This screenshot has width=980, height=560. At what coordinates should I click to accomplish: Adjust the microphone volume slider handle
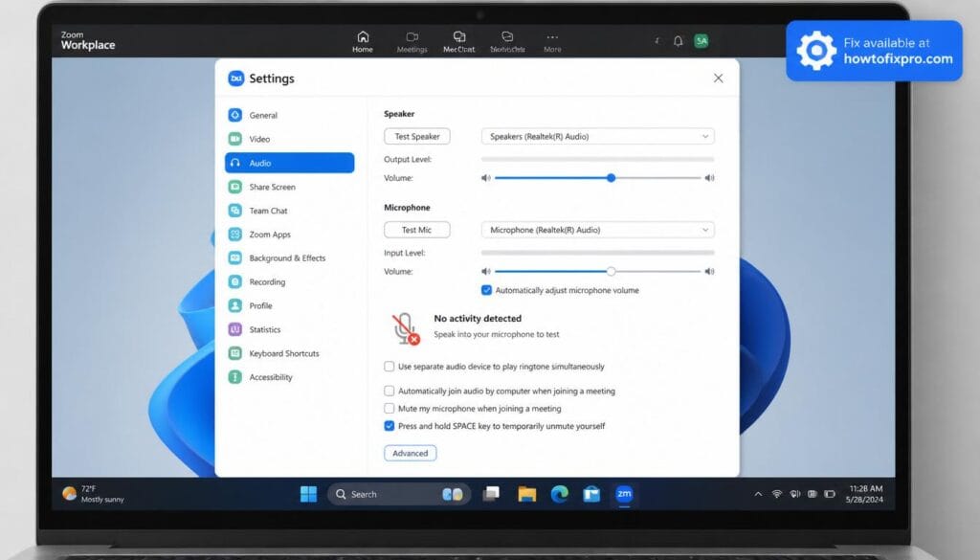(x=612, y=271)
